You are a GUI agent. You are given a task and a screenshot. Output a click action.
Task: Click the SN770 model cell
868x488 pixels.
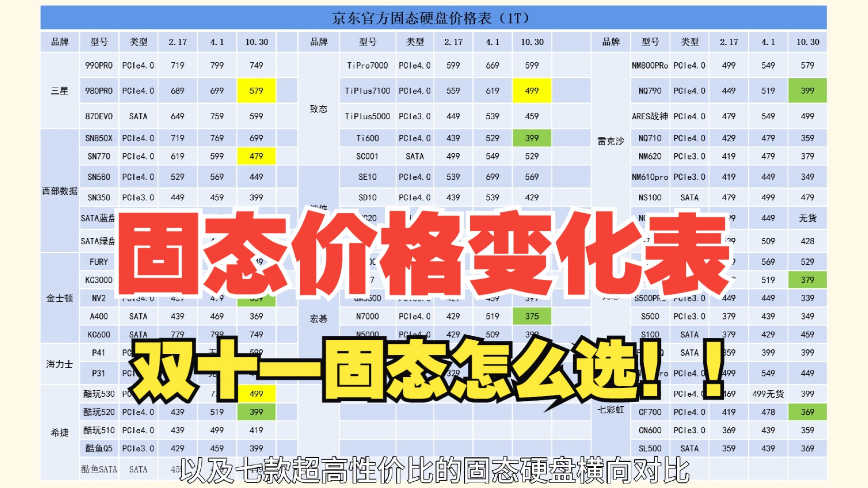[x=99, y=156]
